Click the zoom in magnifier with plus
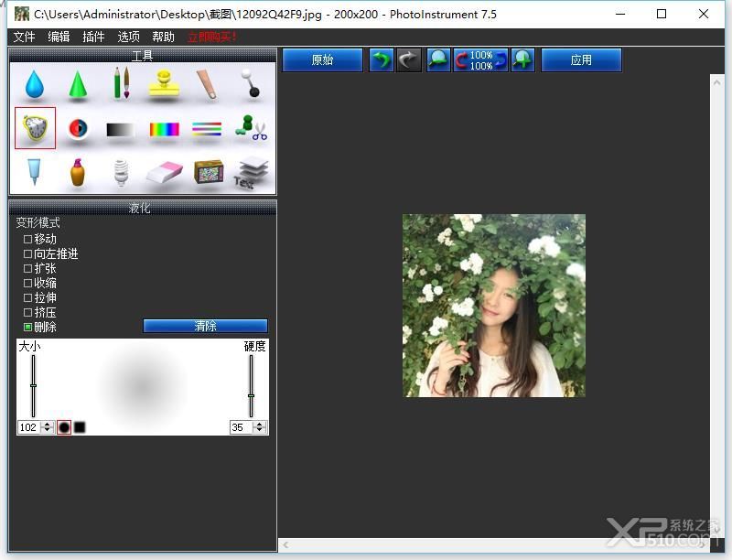732x560 pixels. point(522,60)
